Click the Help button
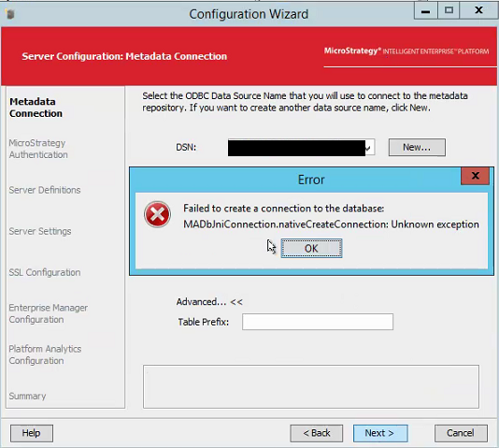The image size is (499, 448). (x=32, y=433)
